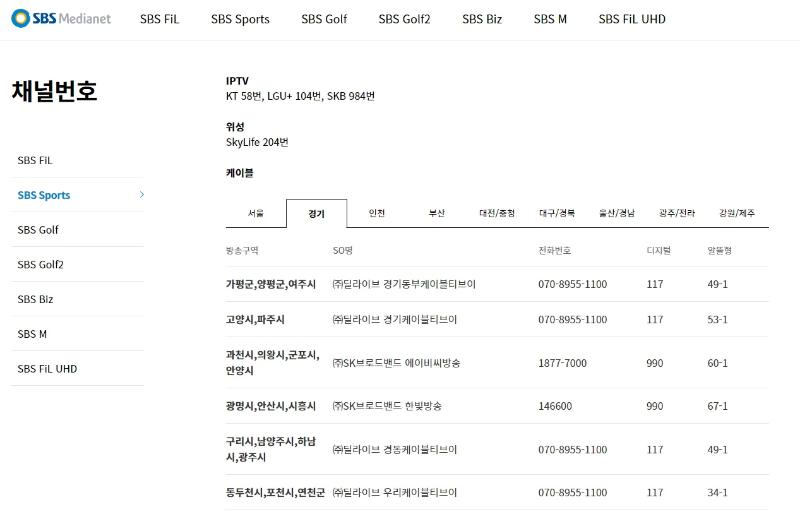This screenshot has height=511, width=800.
Task: Click the 전화번호 column header
Action: (x=555, y=250)
